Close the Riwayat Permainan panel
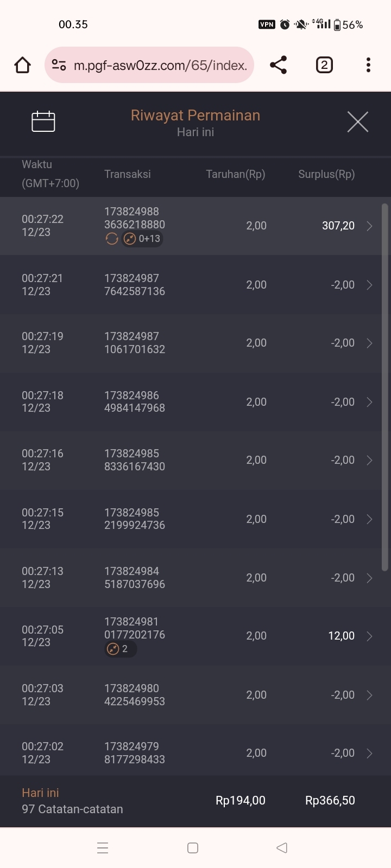 tap(357, 122)
